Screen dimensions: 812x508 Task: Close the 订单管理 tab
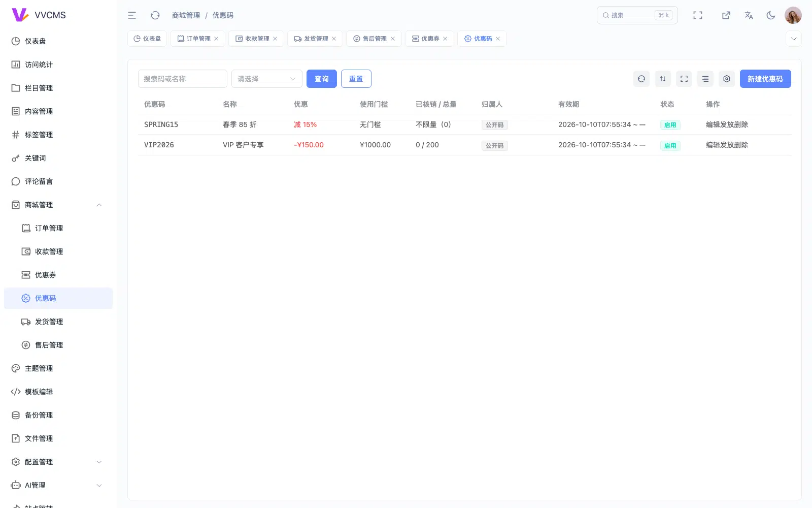pyautogui.click(x=216, y=39)
